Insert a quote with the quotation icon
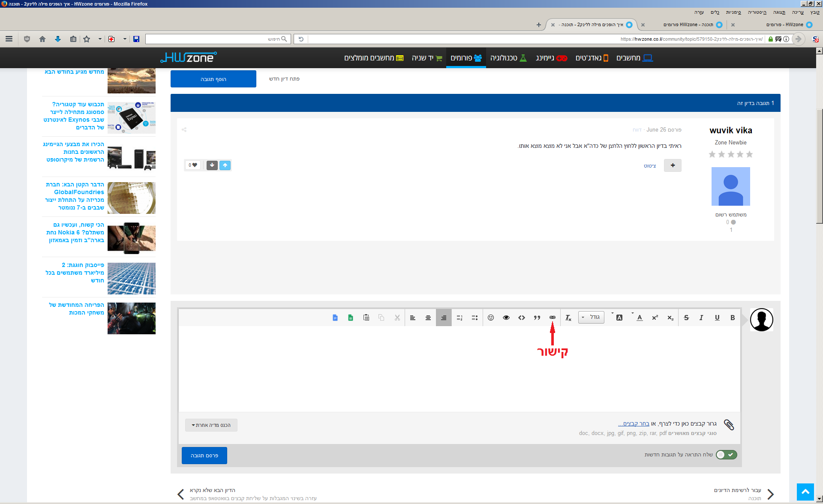The height and width of the screenshot is (504, 823). [537, 318]
